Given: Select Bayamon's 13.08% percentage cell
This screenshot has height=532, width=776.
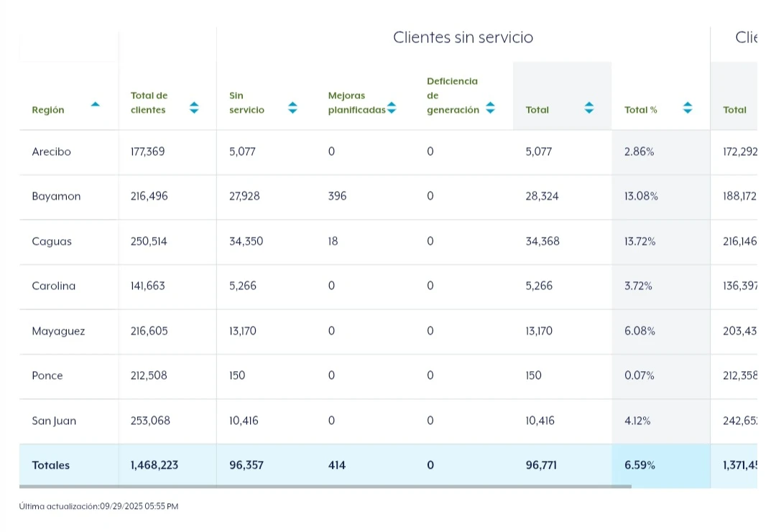Looking at the screenshot, I should click(x=641, y=197).
